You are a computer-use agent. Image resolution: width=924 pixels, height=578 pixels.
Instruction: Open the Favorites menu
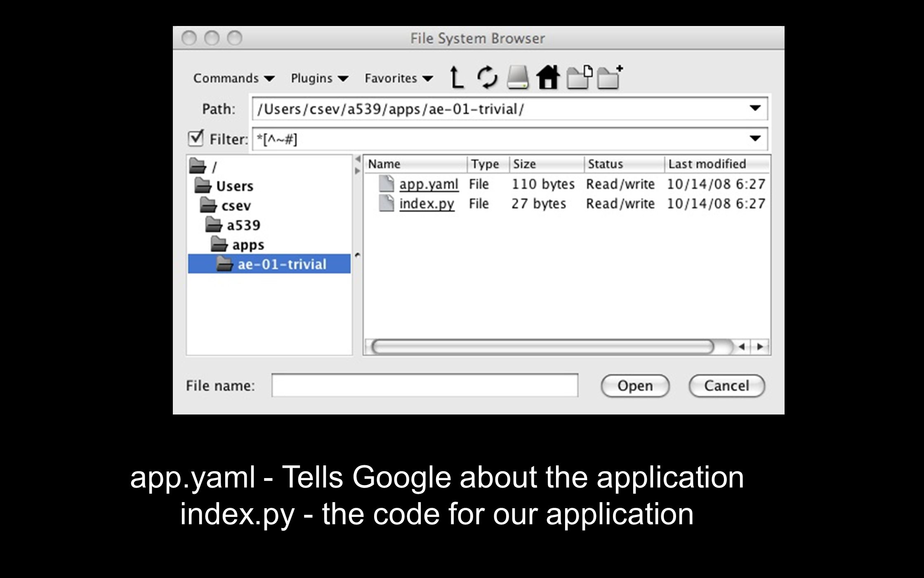(x=399, y=78)
